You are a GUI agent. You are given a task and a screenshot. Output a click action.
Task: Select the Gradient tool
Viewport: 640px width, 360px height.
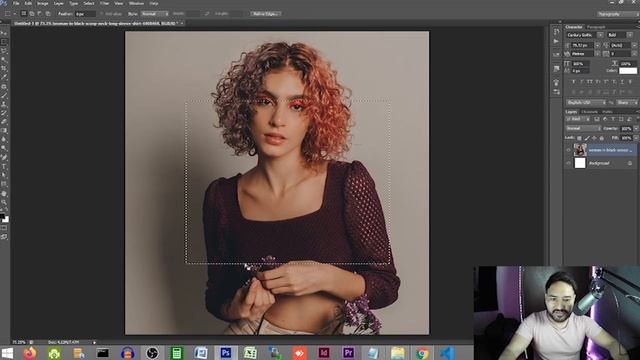(4, 130)
